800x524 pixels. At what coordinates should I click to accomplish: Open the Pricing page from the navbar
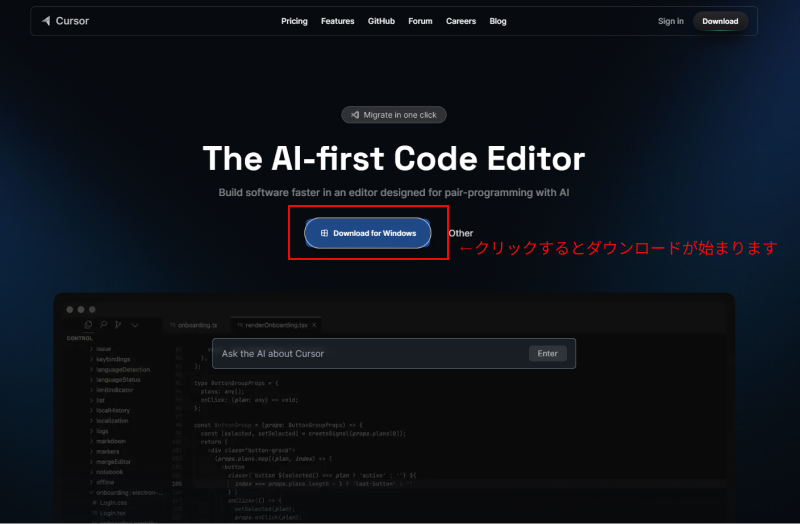(x=294, y=21)
